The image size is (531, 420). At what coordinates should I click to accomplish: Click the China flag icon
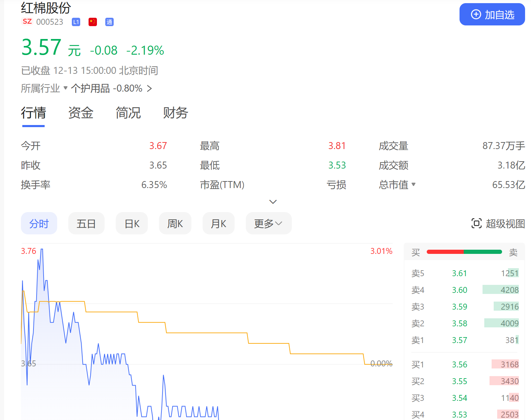tap(93, 22)
